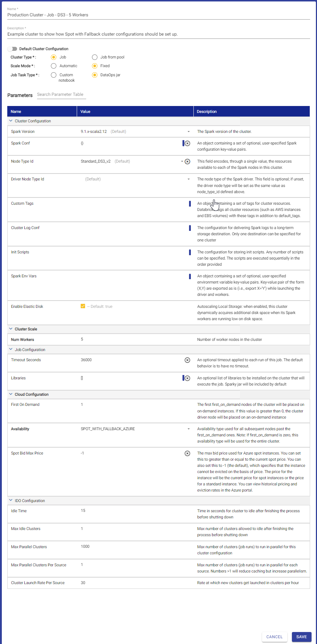Clear the Spark Conf value
Screen dimensions: 317x644
(x=188, y=143)
